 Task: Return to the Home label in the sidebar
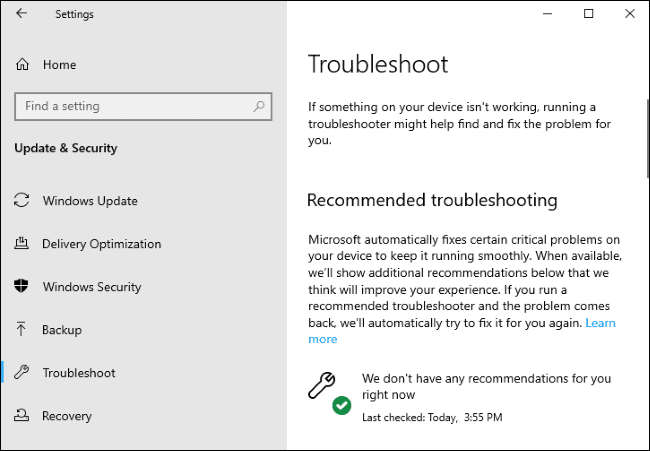(x=59, y=65)
